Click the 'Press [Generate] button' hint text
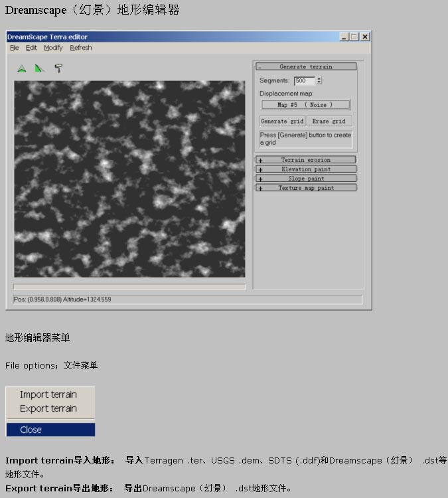This screenshot has width=448, height=498. click(x=305, y=139)
